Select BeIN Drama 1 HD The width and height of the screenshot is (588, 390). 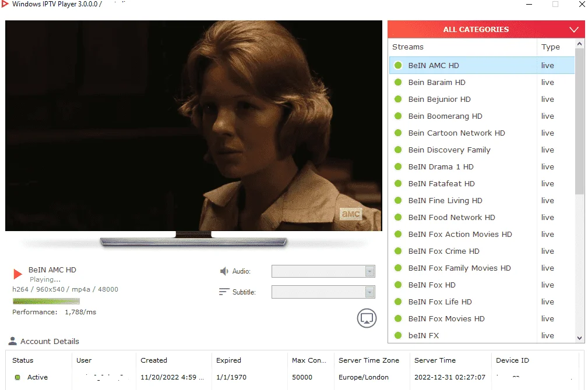[482, 166]
